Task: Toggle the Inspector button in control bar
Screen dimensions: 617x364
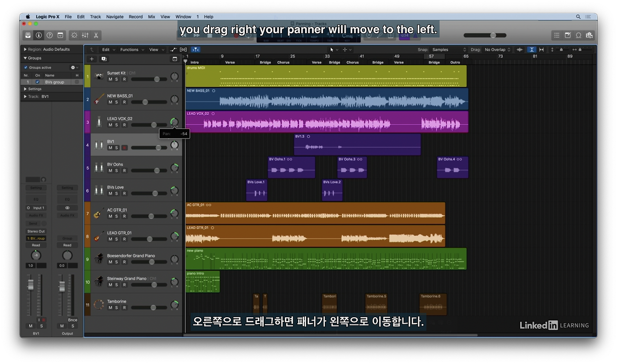Action: tap(39, 35)
